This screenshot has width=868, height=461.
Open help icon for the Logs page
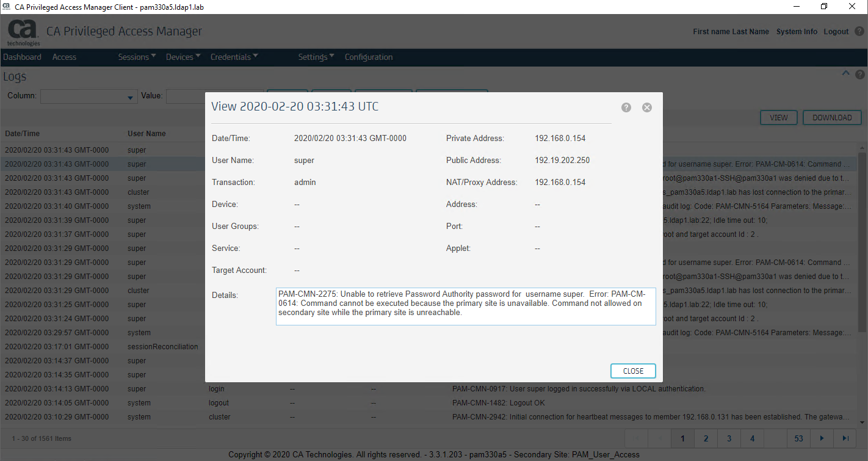click(860, 74)
